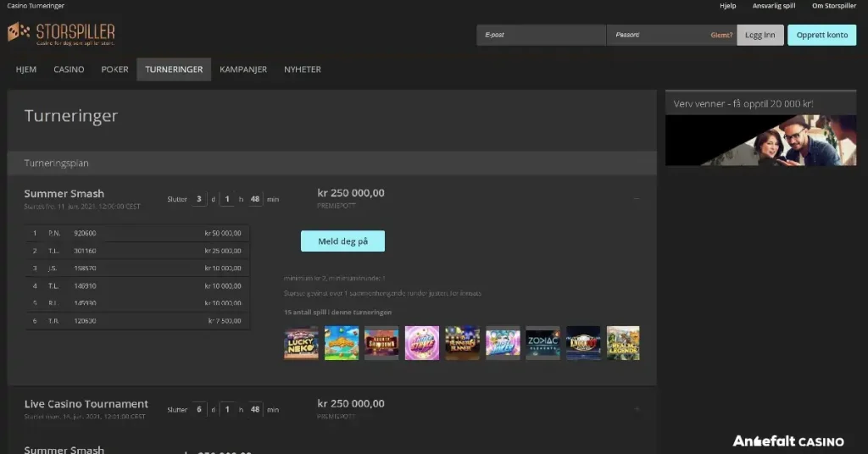Click the Opprett konto button
This screenshot has height=454, width=868.
point(821,35)
